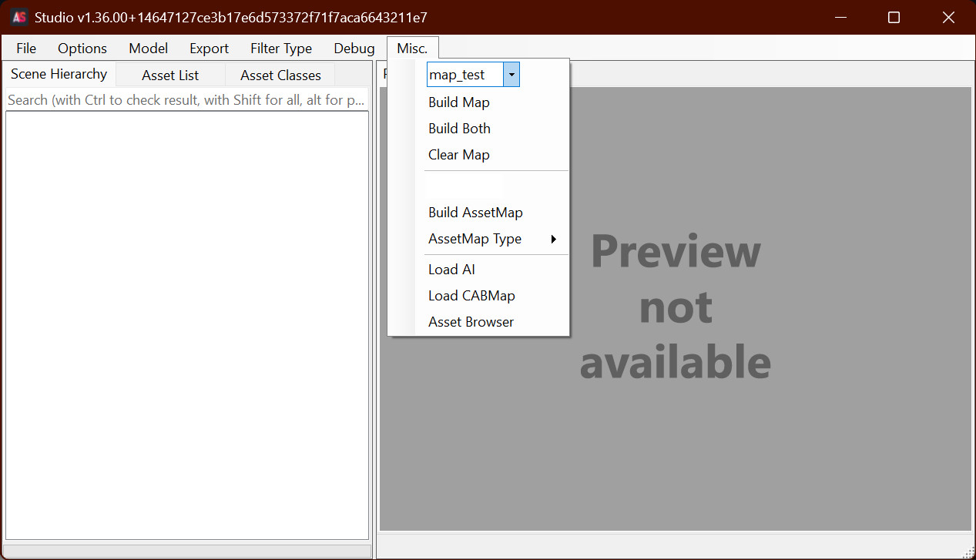Click the search assets input field
Screen dimensions: 976x560
(186, 99)
